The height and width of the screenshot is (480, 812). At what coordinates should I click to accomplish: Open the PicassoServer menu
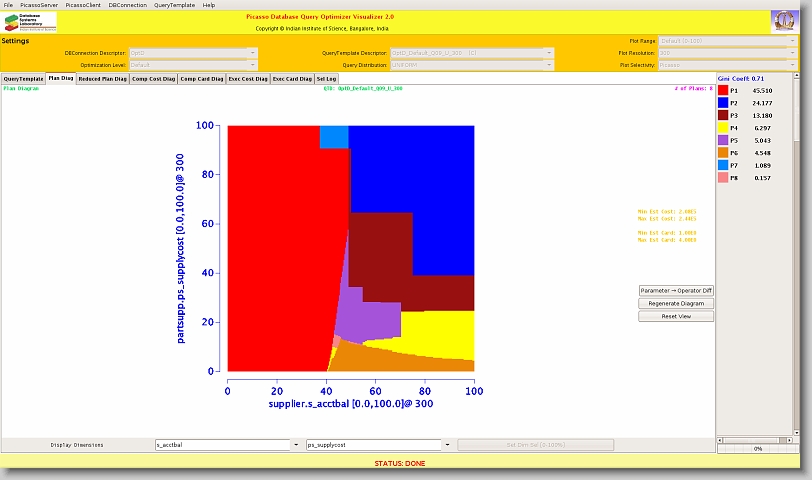[38, 5]
